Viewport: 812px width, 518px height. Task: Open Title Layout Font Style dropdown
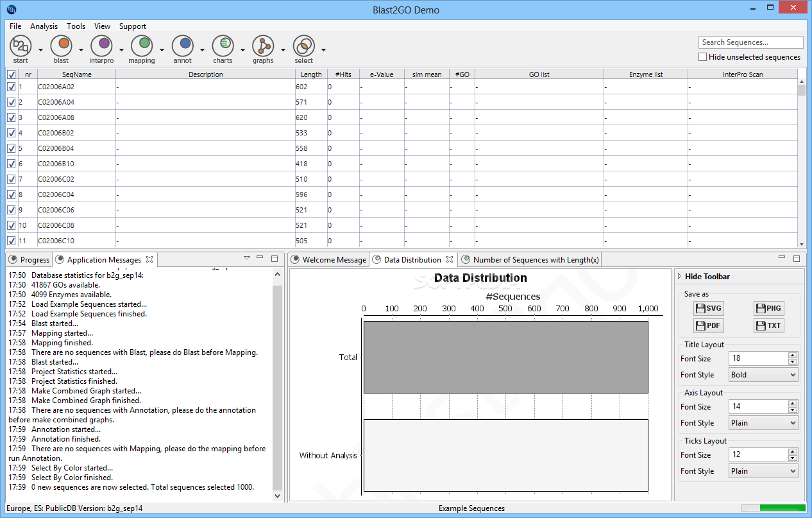pos(763,375)
